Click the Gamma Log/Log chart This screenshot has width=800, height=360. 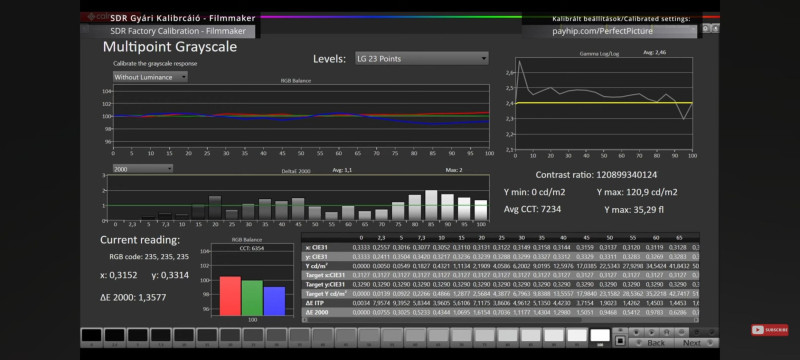coord(604,104)
